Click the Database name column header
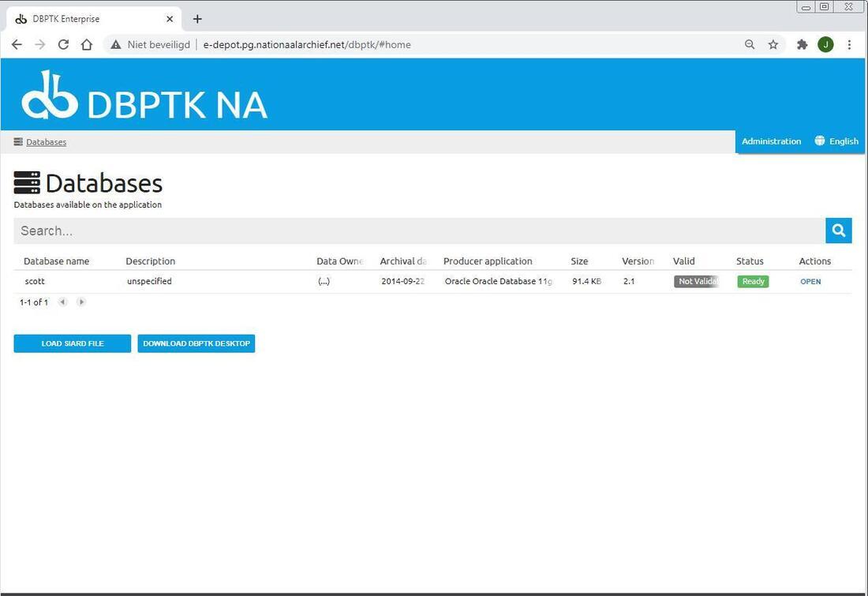 point(57,261)
